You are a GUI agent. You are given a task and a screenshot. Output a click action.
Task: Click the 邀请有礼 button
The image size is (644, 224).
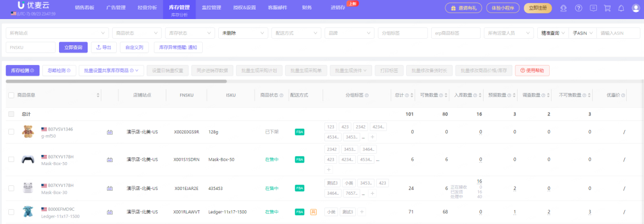pos(463,8)
